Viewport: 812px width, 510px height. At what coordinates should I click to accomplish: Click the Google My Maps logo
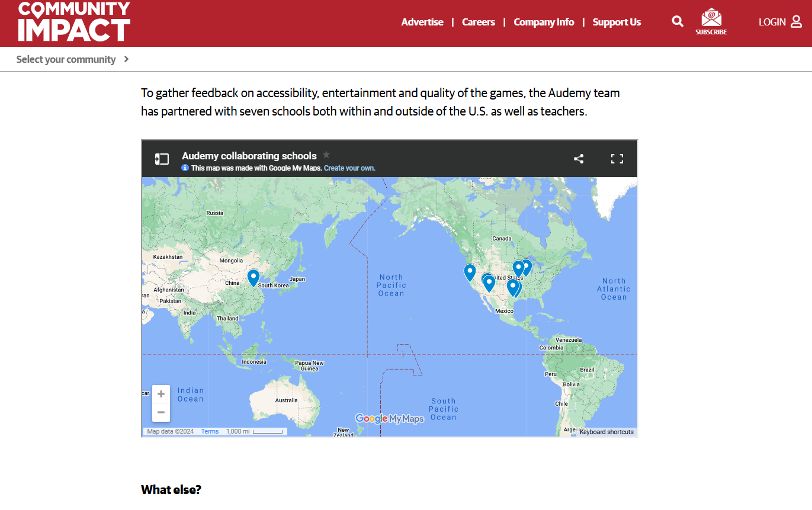coord(390,419)
